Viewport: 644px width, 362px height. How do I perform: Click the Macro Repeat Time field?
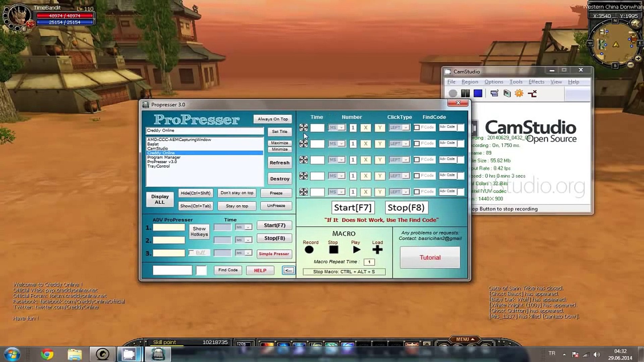click(369, 262)
